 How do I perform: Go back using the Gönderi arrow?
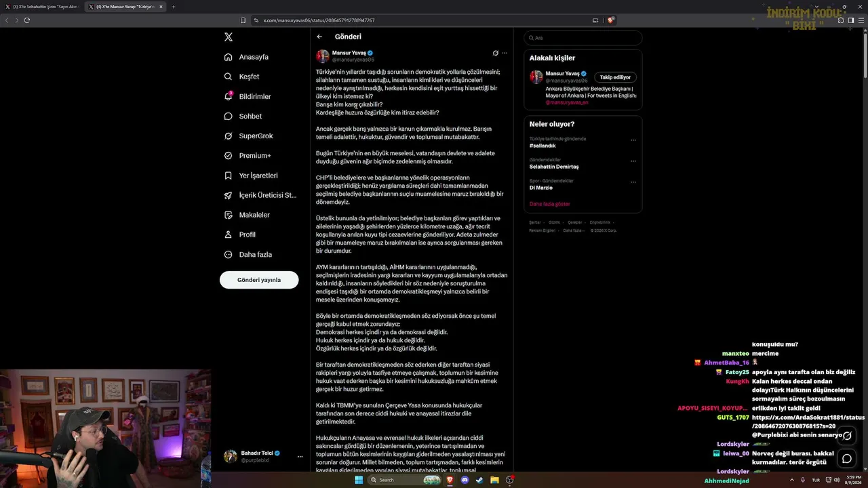tap(319, 37)
